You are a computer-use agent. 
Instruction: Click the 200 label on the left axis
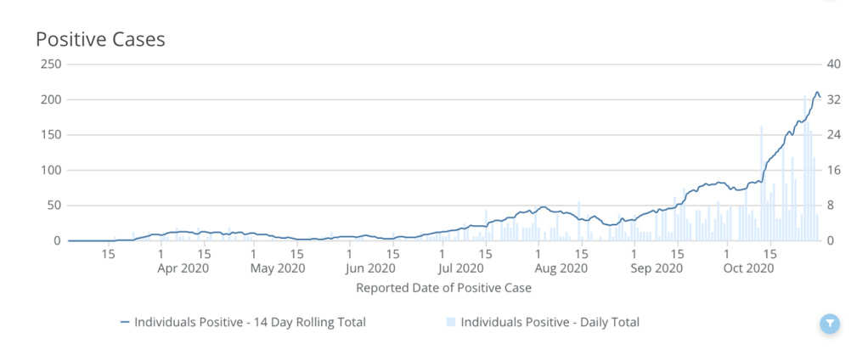(x=50, y=99)
